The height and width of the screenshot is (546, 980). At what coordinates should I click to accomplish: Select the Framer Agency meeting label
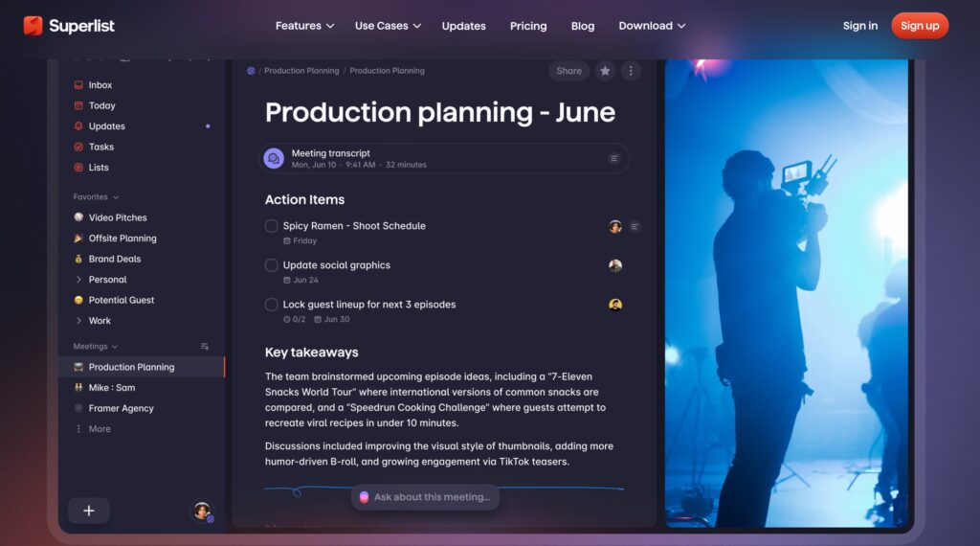click(x=122, y=408)
